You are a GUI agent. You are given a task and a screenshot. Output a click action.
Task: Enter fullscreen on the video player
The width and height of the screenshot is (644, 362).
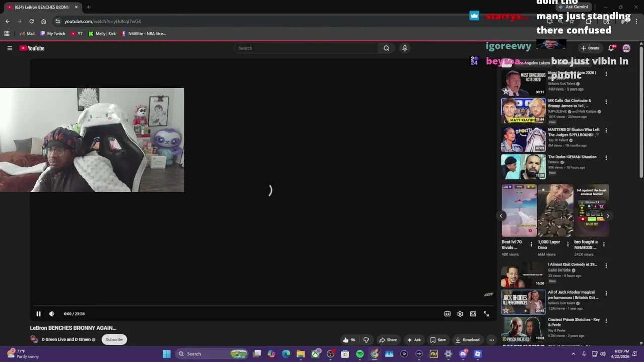point(486,314)
